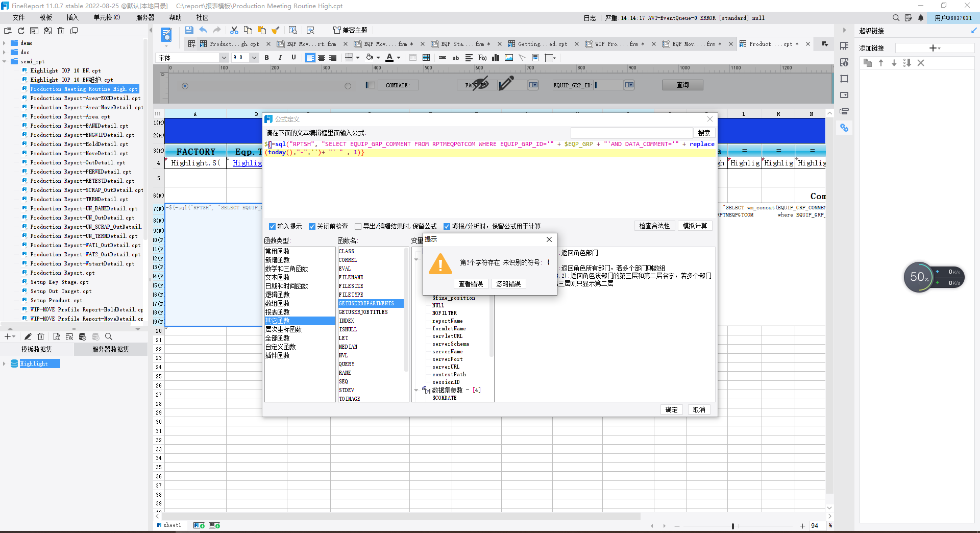
Task: Collapse the semi_rpt folder
Action: (4, 61)
